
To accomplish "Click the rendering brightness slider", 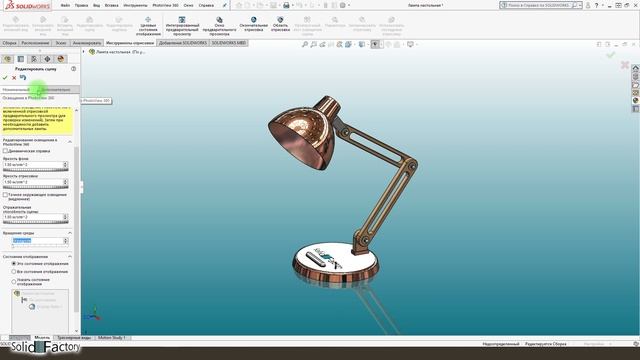I will 36,187.
